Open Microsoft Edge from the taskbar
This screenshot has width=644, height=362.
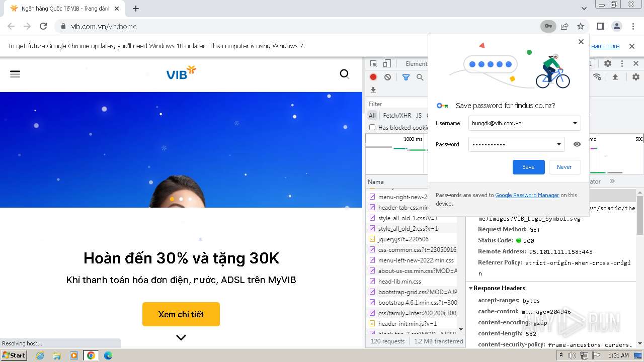(x=108, y=355)
